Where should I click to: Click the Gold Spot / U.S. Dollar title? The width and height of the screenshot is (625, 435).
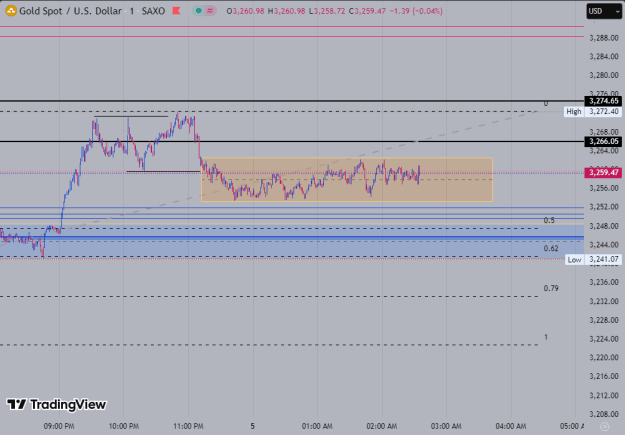pyautogui.click(x=70, y=11)
